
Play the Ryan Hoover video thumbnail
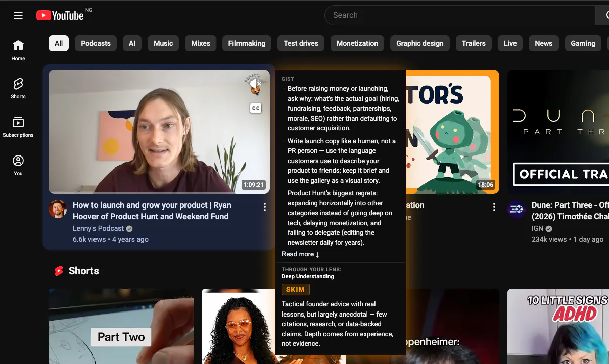click(159, 131)
